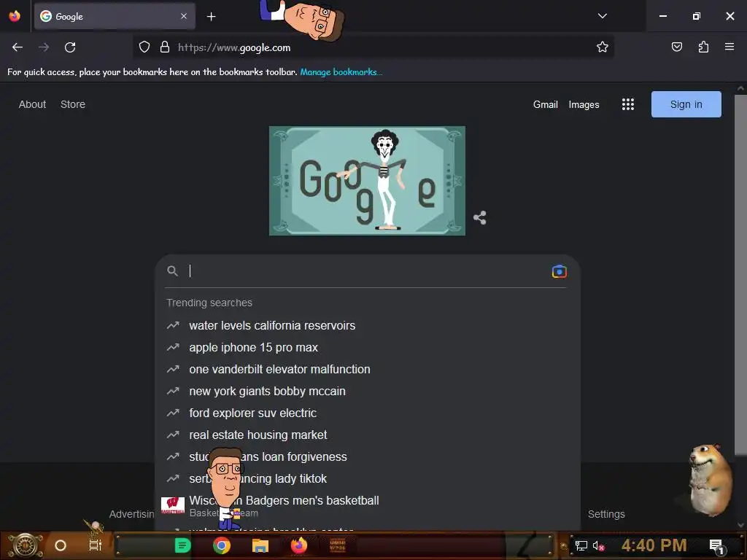This screenshot has width=747, height=560.
Task: Open the taskbar search circle icon
Action: click(x=61, y=545)
